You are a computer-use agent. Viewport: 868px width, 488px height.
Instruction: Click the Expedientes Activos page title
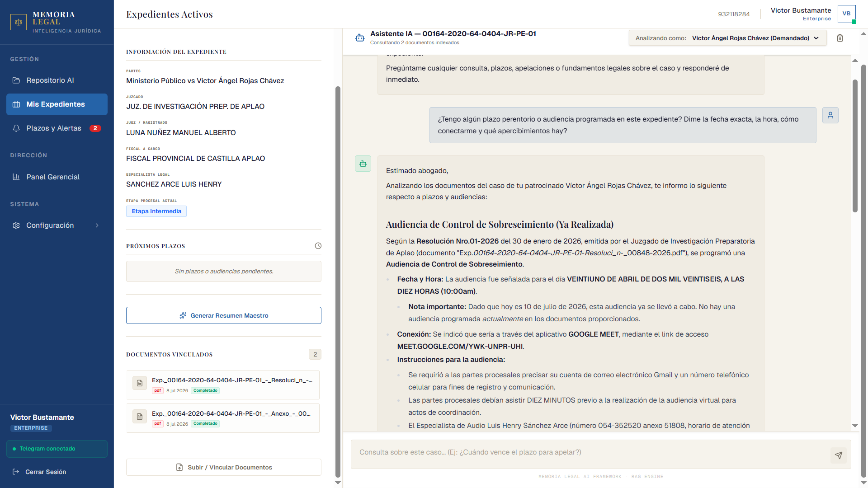[x=170, y=14]
